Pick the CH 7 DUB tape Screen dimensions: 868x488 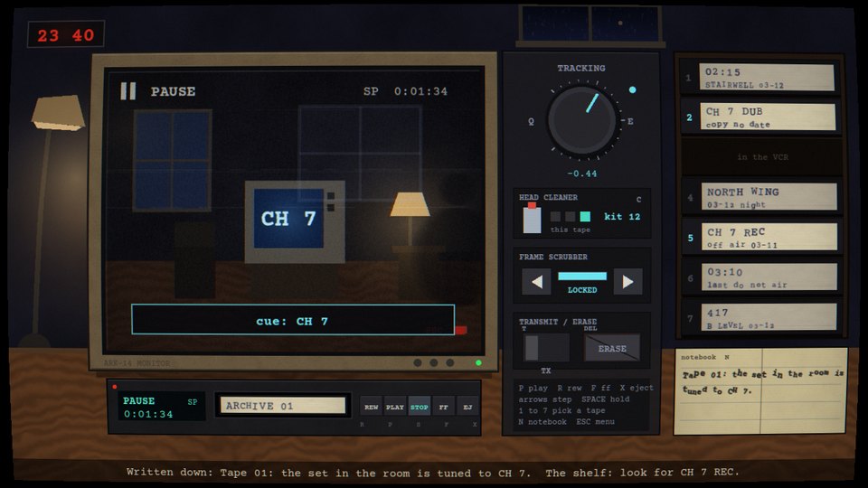(x=769, y=117)
